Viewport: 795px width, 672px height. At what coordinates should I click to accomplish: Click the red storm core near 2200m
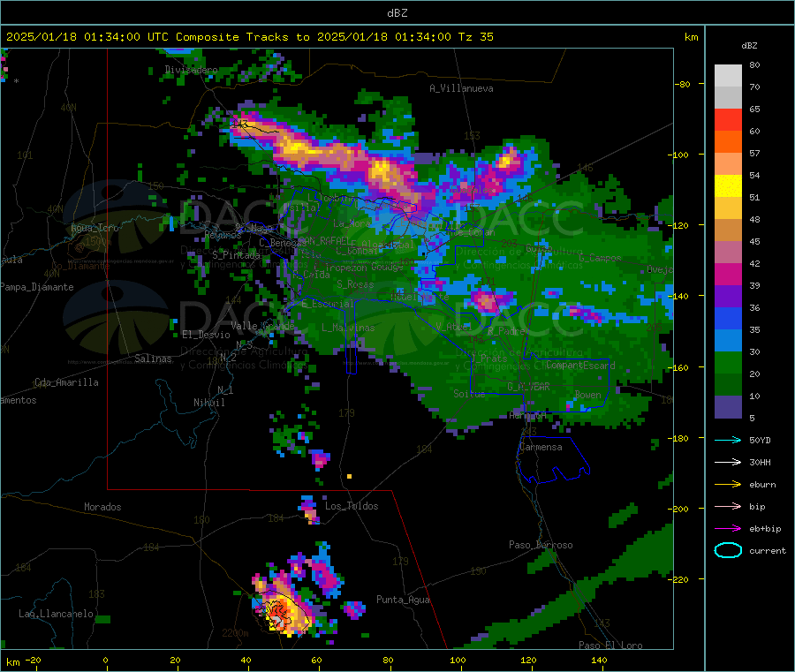[x=279, y=613]
